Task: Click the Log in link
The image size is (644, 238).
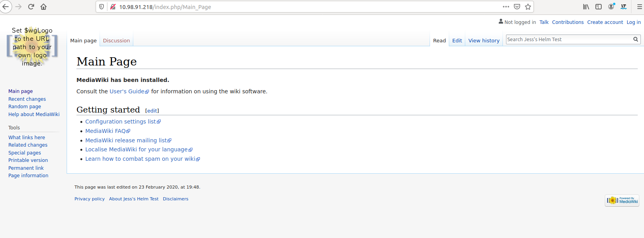Action: coord(633,22)
